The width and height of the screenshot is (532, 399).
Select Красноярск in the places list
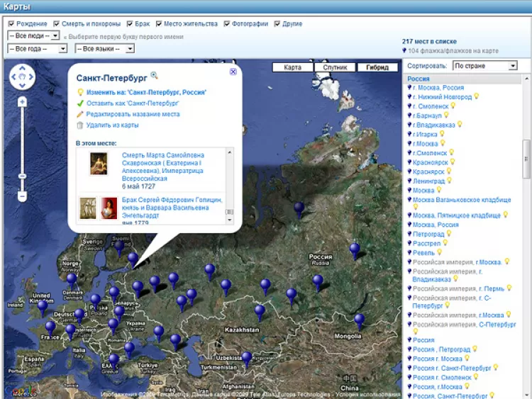tap(431, 163)
